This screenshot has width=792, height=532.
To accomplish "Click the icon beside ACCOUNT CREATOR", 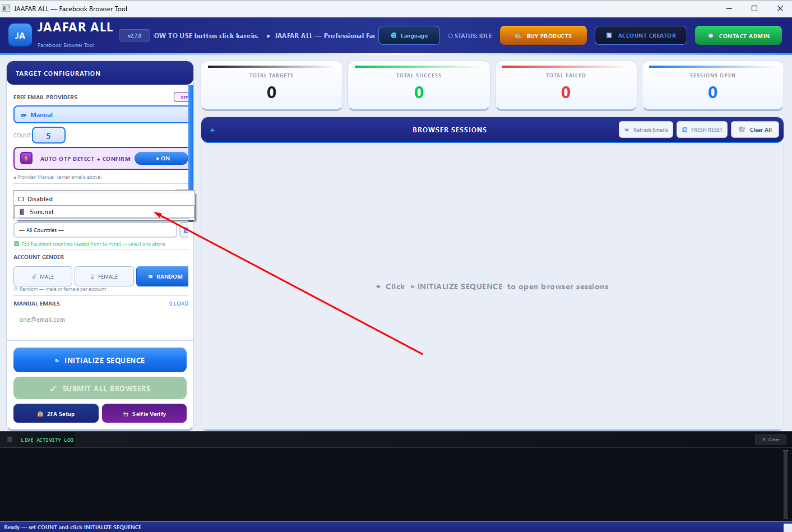I will (609, 35).
